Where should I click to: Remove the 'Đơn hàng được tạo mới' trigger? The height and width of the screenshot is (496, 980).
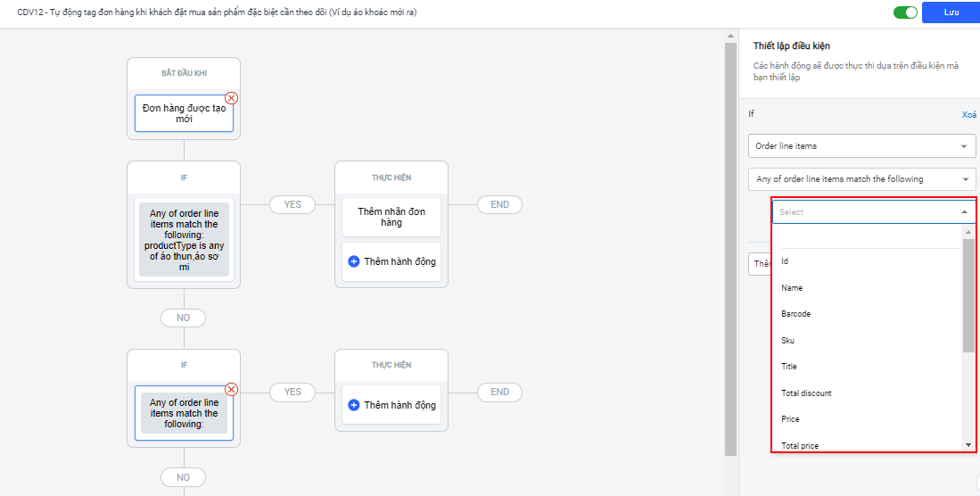coord(231,98)
